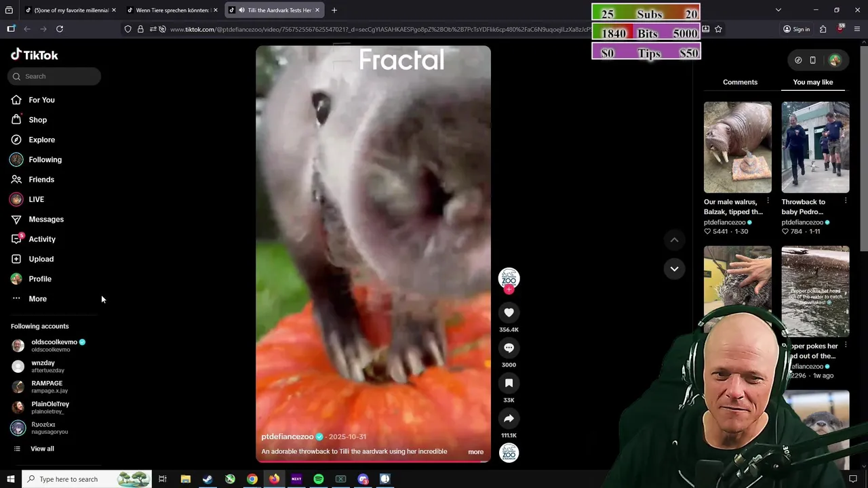Image resolution: width=868 pixels, height=488 pixels.
Task: Open Task View on the taskbar
Action: 163,479
